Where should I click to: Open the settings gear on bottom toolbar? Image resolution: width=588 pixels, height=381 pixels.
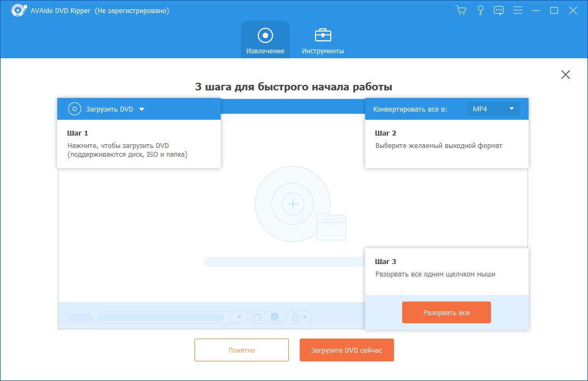296,317
